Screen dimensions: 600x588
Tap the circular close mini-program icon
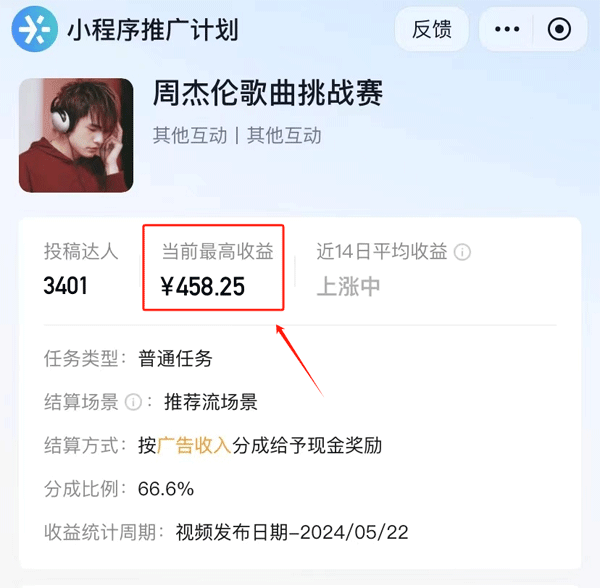click(x=559, y=29)
